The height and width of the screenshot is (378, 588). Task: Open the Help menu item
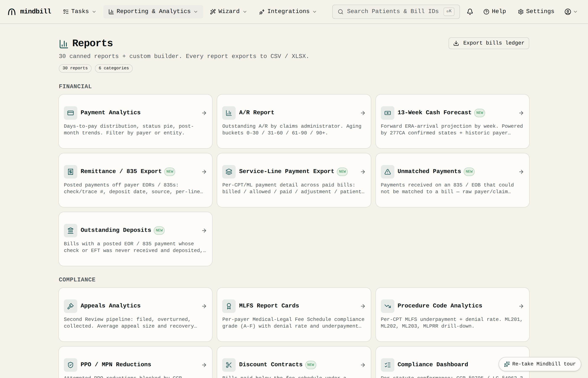[x=495, y=12]
